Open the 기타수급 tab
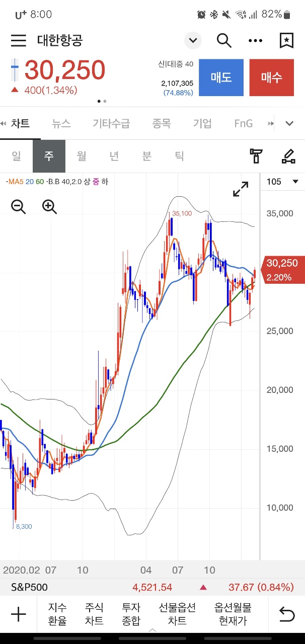Screen dimensions: 305x644 pos(111,123)
